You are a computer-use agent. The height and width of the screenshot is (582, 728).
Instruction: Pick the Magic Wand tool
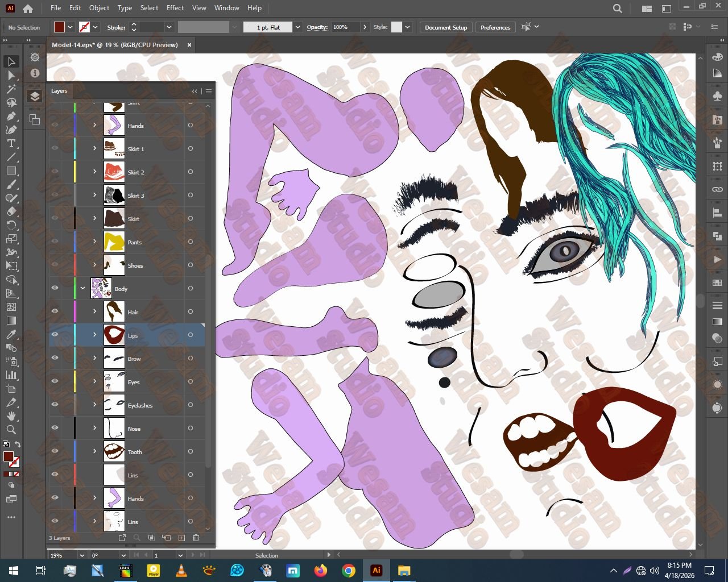11,89
